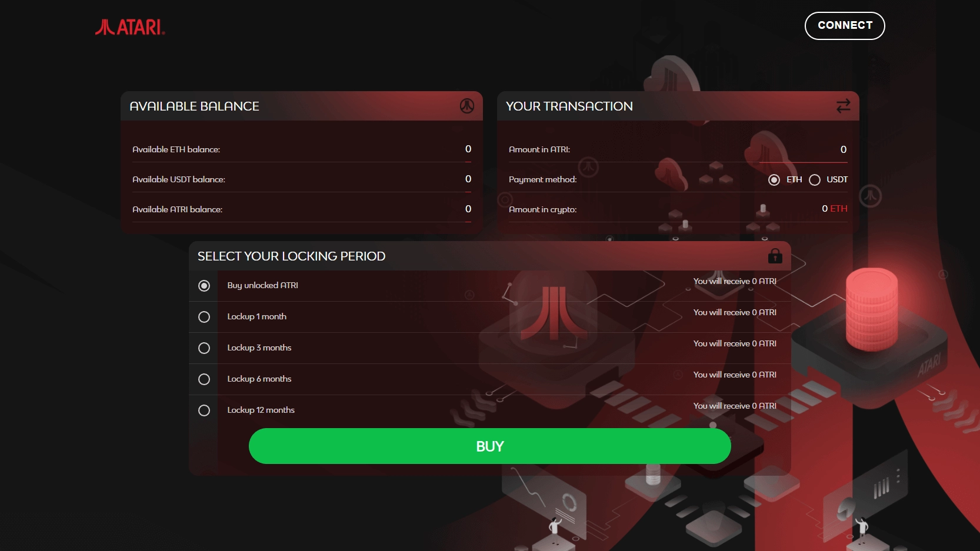Viewport: 980px width, 551px height.
Task: Click the Lockup 12 months label text
Action: pyautogui.click(x=261, y=410)
